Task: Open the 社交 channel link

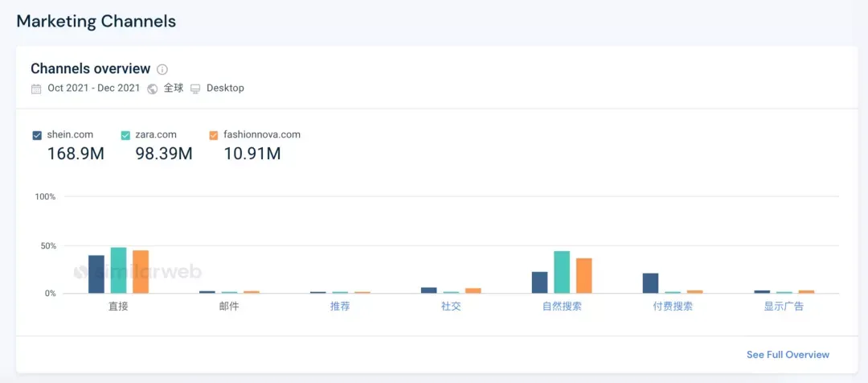Action: pos(451,307)
